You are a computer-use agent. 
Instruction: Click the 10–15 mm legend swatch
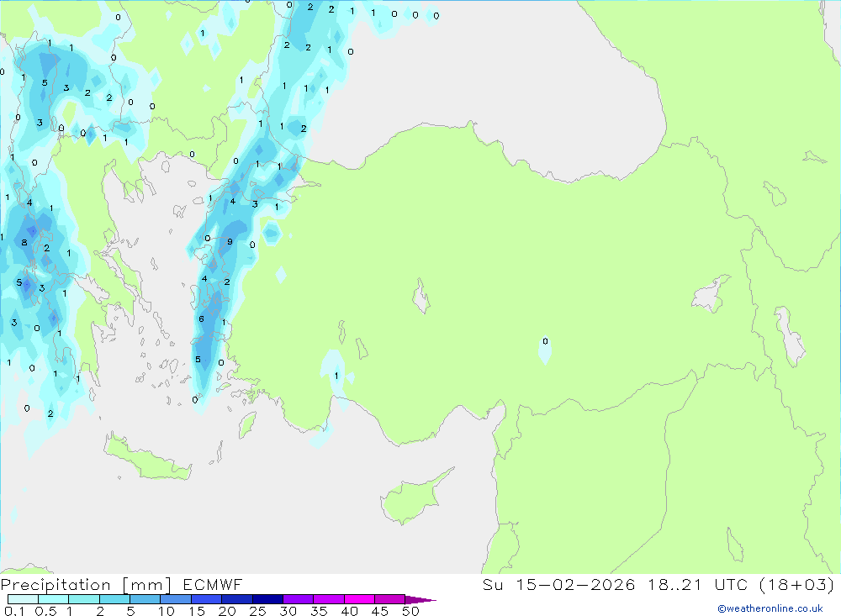176,599
